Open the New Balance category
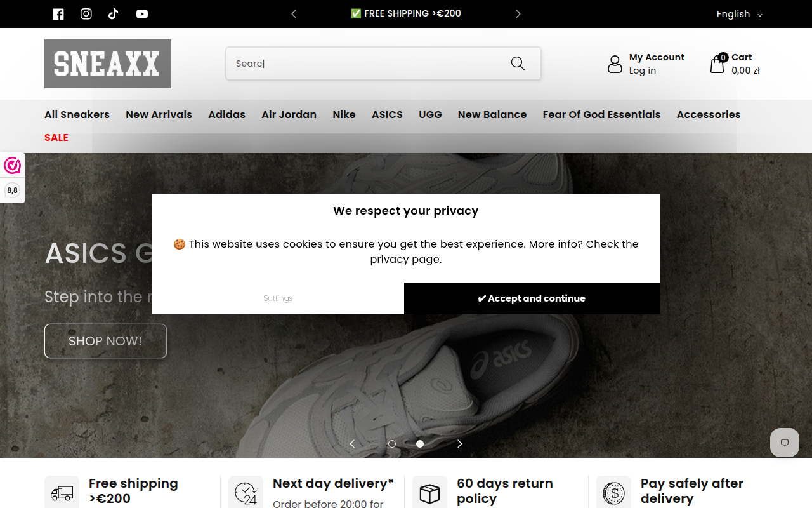Screen dimensions: 812x508 click(x=492, y=115)
